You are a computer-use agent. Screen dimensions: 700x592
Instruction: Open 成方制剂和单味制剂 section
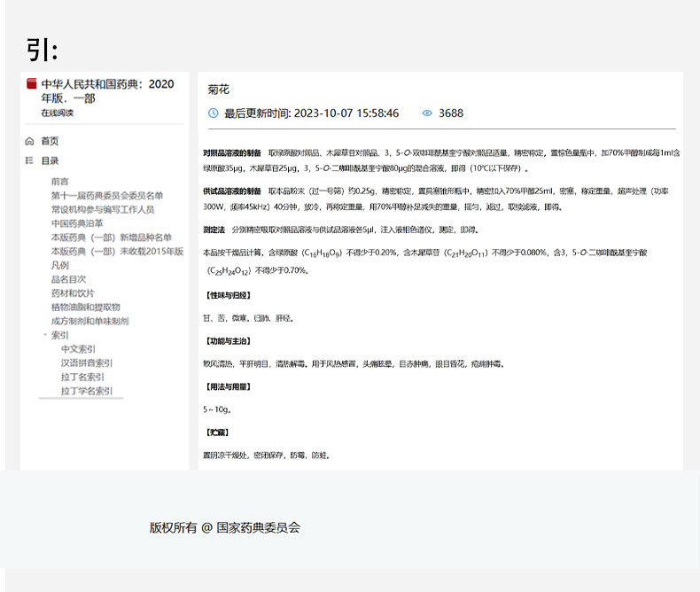coord(89,321)
